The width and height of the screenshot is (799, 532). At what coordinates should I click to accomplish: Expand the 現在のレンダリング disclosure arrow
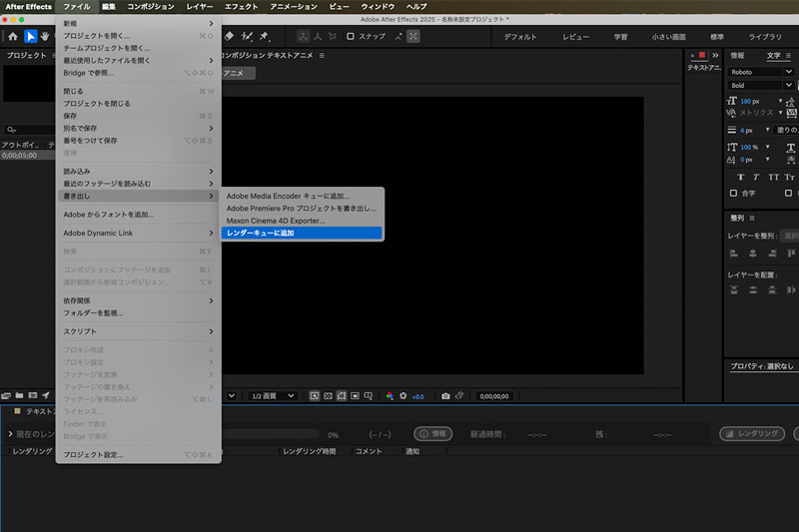point(10,434)
